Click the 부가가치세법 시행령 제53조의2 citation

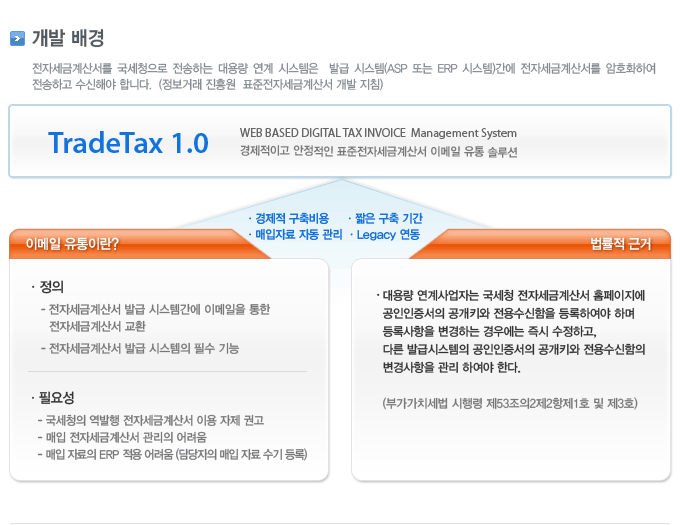(x=510, y=404)
